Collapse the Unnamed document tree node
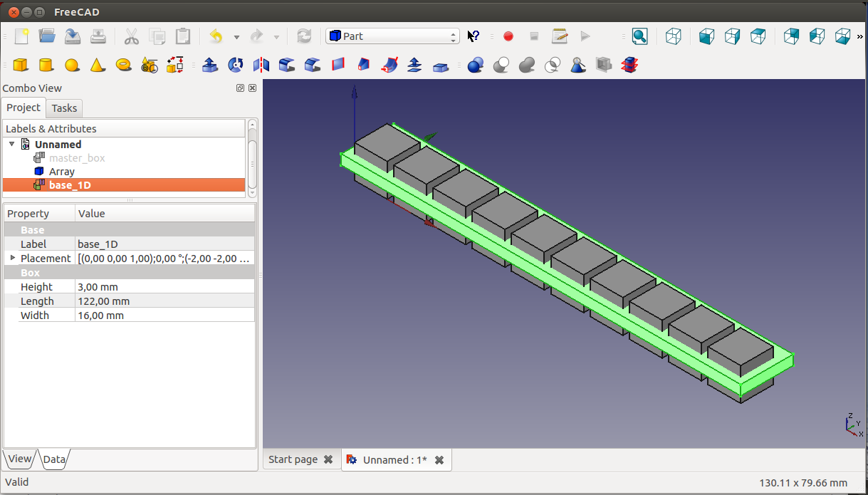This screenshot has width=868, height=495. [x=11, y=144]
